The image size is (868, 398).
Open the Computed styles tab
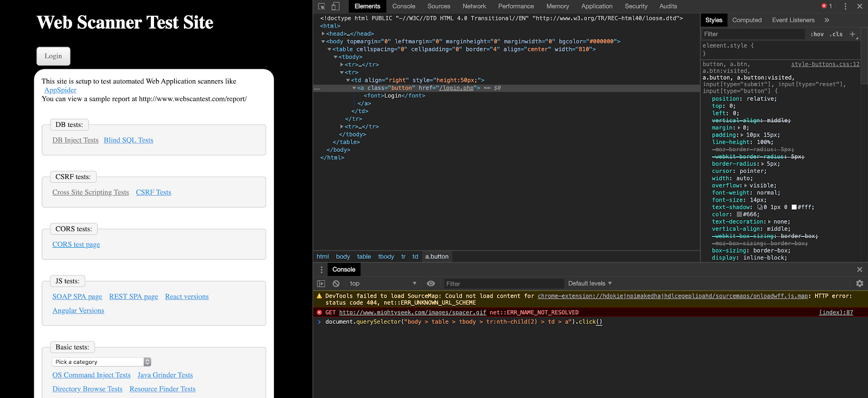coord(746,20)
